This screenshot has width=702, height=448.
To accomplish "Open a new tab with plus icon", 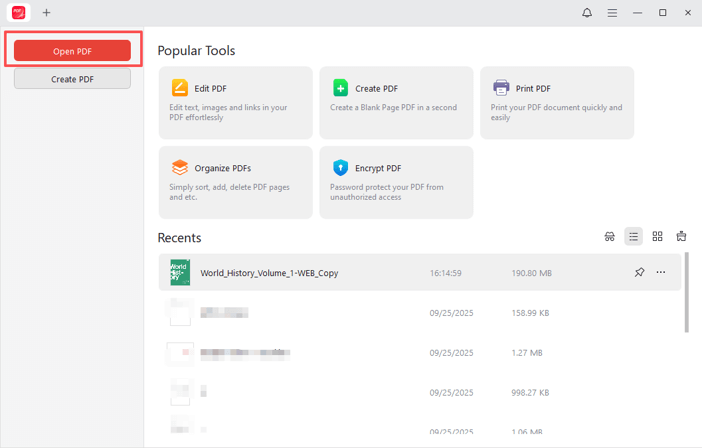I will (x=46, y=13).
